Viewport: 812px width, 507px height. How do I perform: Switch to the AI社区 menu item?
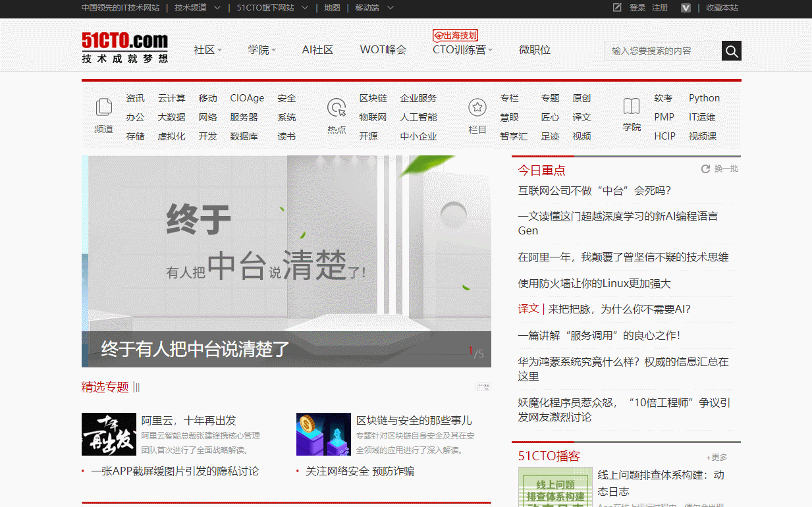pyautogui.click(x=317, y=50)
